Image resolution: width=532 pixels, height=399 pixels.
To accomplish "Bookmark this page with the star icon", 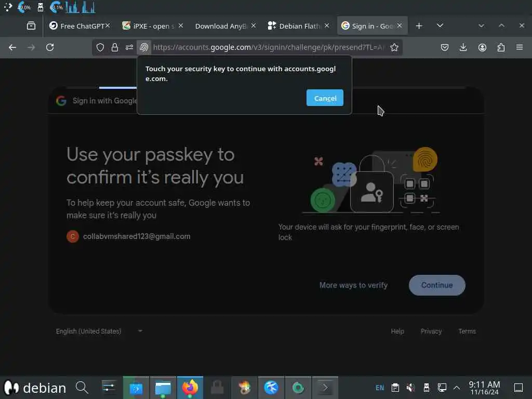I will (394, 47).
